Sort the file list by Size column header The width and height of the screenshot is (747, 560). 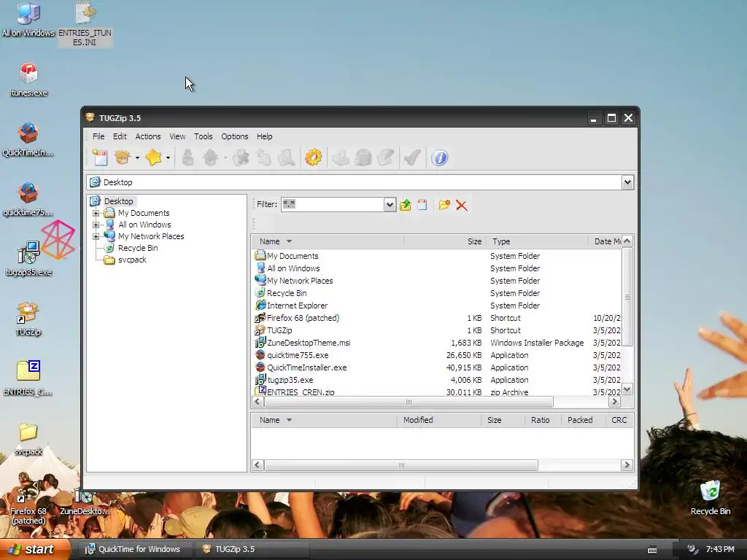[445, 241]
